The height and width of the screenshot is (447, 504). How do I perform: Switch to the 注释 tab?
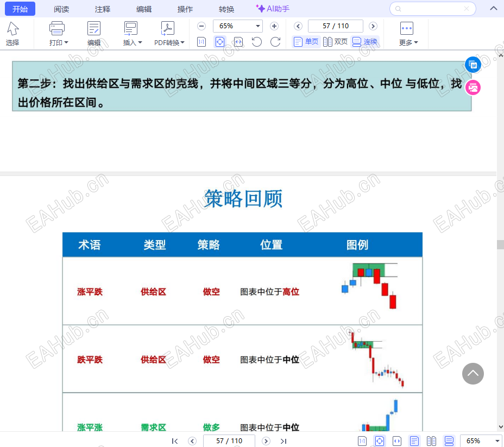pos(103,9)
